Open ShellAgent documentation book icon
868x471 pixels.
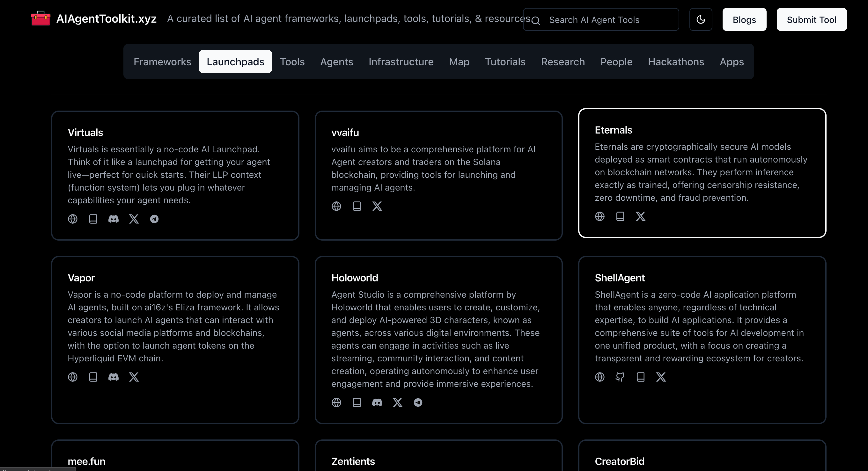pos(641,377)
